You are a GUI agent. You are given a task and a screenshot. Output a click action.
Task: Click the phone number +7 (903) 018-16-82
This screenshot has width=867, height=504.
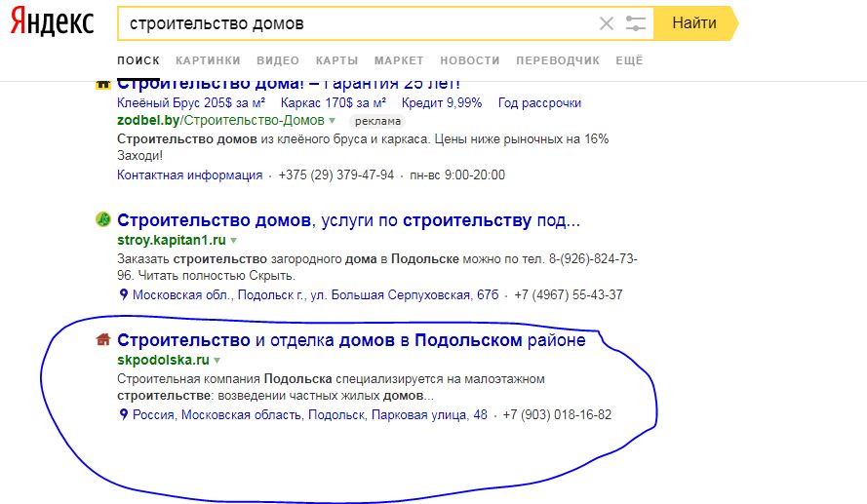coord(557,415)
